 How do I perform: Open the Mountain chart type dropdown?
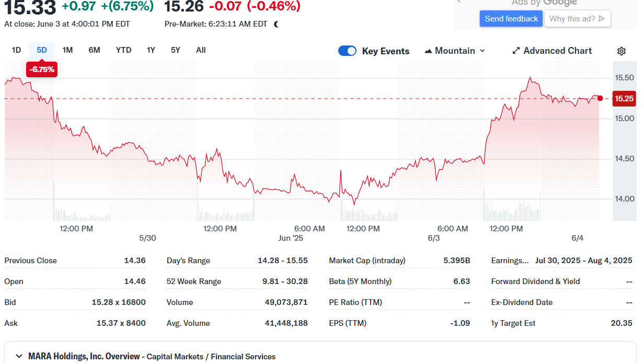point(455,51)
